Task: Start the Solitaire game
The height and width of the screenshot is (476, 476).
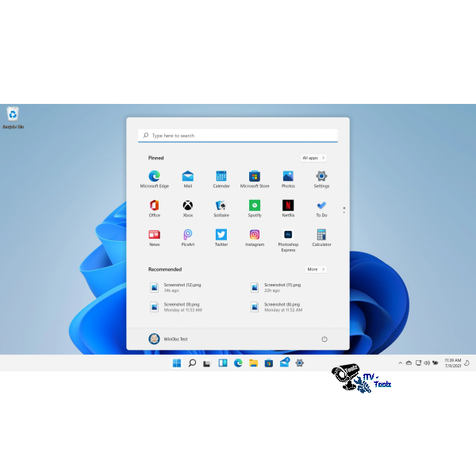Action: (221, 209)
